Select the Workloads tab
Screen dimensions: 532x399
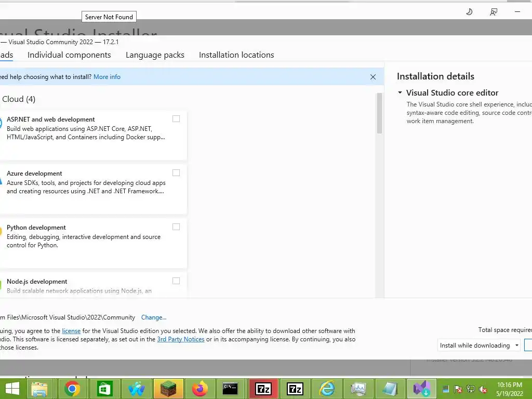click(6, 55)
